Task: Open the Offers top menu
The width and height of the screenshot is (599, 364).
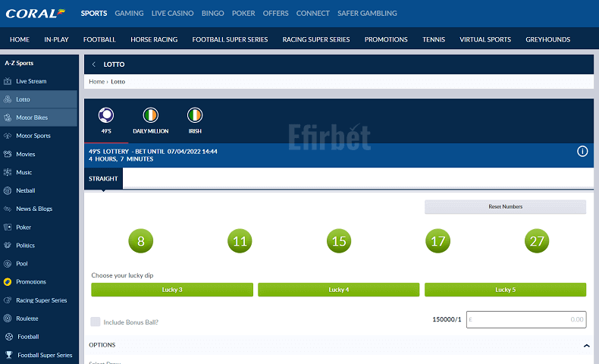Action: click(x=275, y=14)
